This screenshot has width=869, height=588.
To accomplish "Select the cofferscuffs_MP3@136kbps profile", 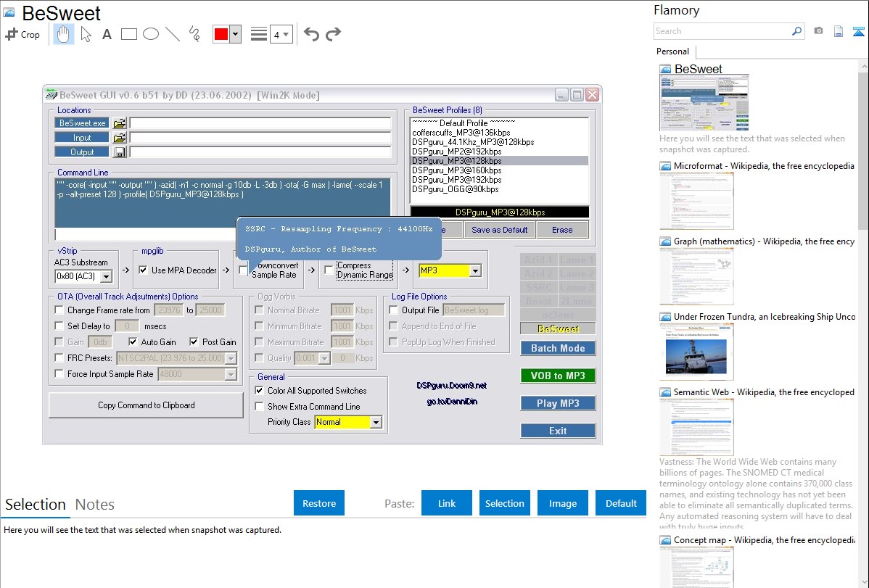I will (461, 133).
